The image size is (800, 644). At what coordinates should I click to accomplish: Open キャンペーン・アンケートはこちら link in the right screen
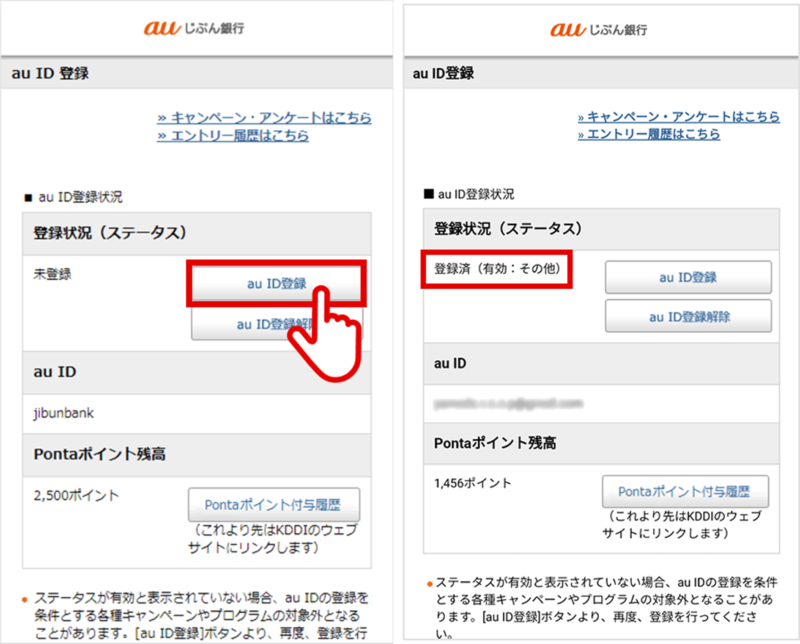[x=679, y=117]
